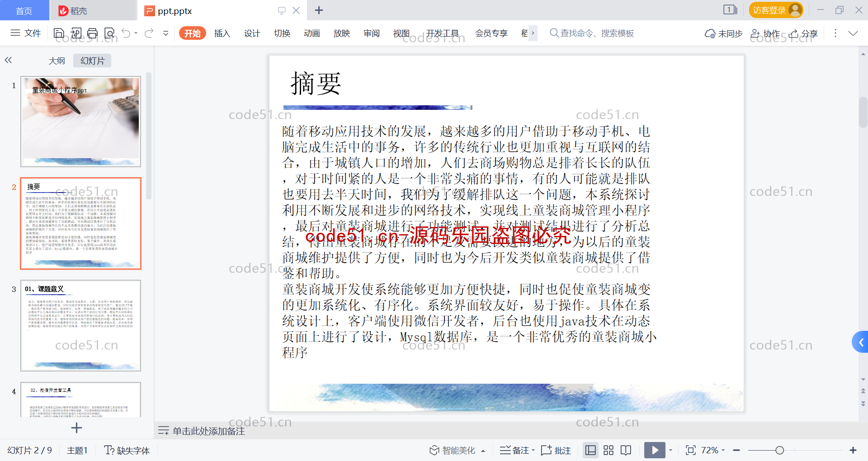The image size is (868, 461).
Task: Select slide 4 微信开发者工具 thumbnail
Action: (x=80, y=400)
